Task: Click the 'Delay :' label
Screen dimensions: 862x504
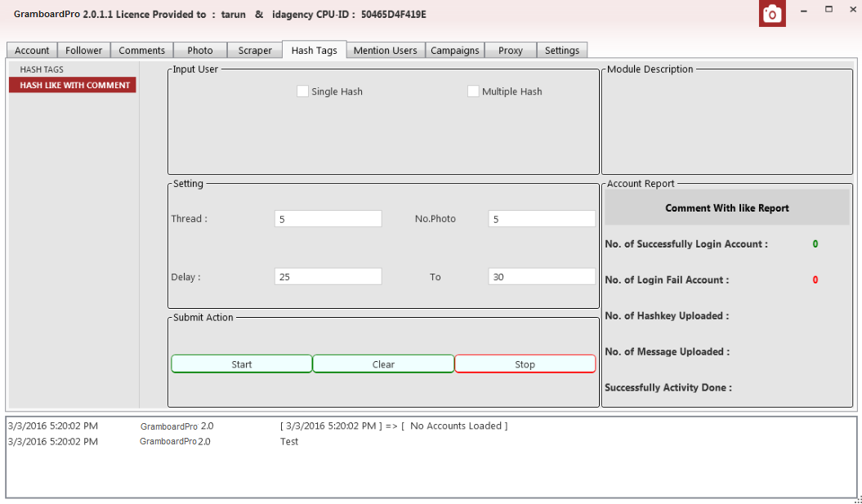Action: pos(185,277)
